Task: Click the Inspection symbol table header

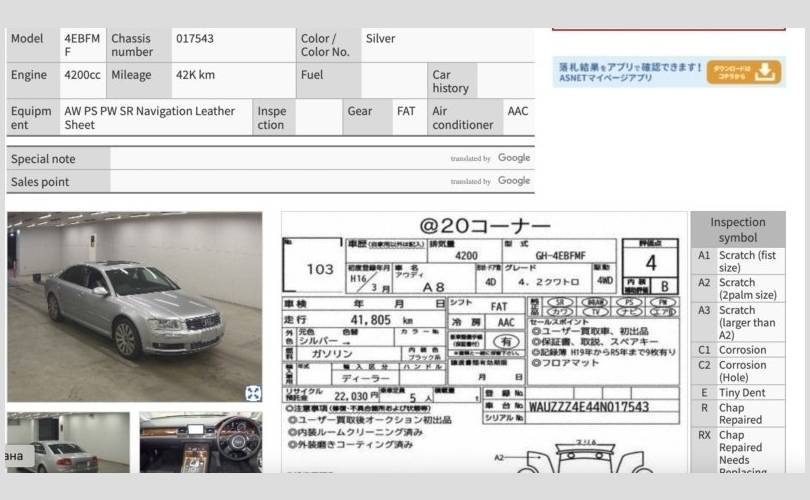Action: [737, 230]
